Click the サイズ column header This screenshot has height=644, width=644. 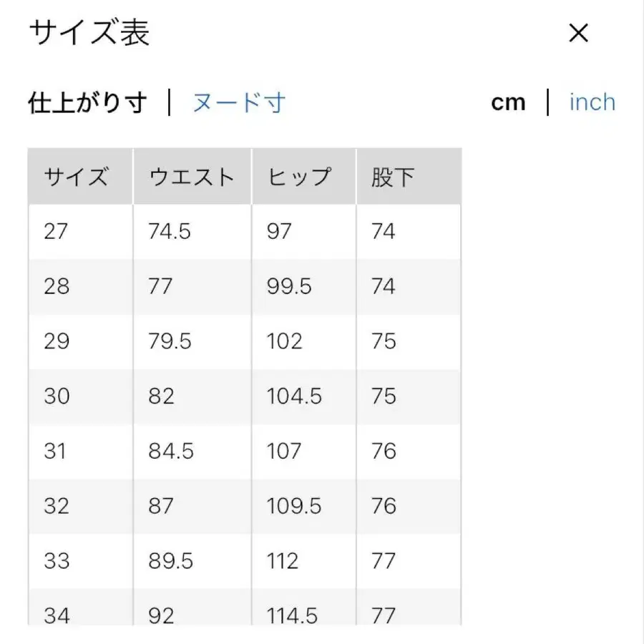pos(79,175)
